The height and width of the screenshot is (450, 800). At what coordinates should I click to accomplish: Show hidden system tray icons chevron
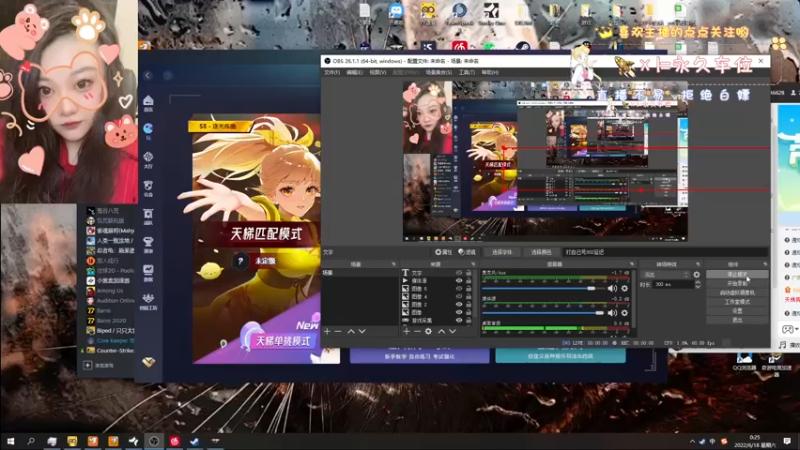click(692, 442)
